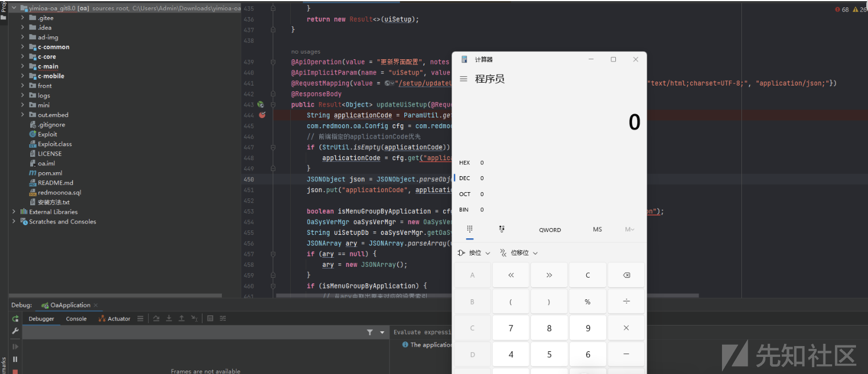Expand the c-core module
868x374 pixels.
(23, 56)
